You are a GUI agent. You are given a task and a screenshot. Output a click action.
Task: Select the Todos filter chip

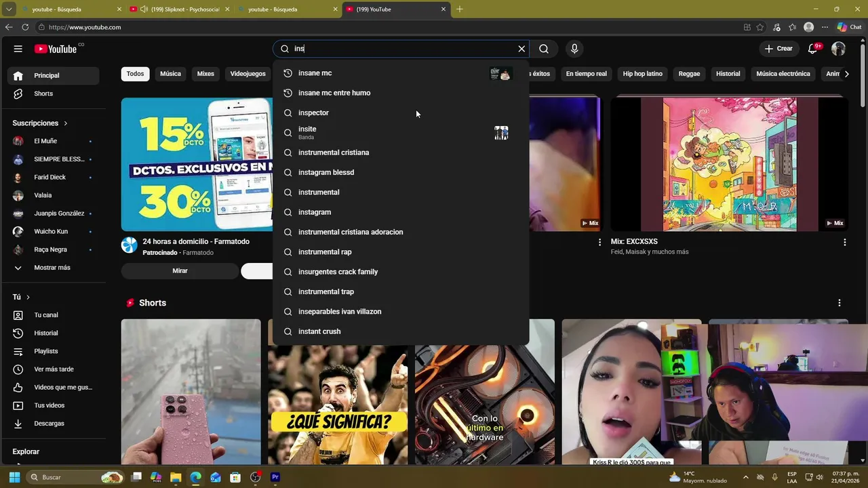[x=135, y=74]
